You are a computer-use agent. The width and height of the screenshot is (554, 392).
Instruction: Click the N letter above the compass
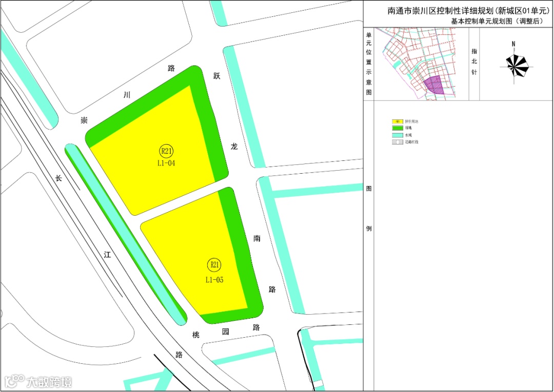[x=513, y=44]
